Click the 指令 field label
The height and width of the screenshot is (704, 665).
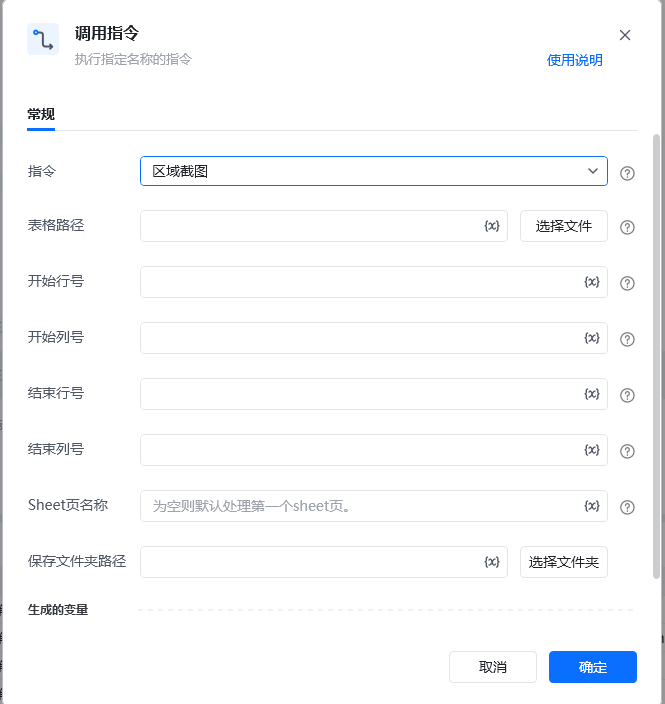coord(42,171)
